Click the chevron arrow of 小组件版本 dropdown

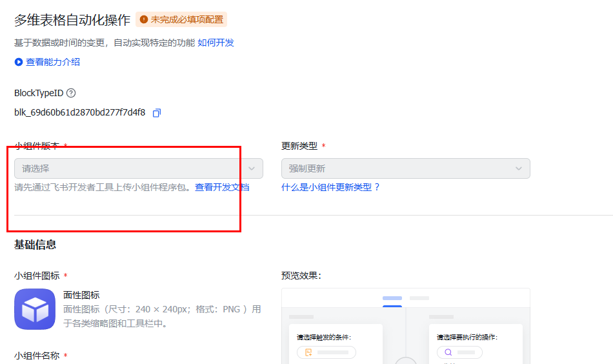(x=252, y=168)
